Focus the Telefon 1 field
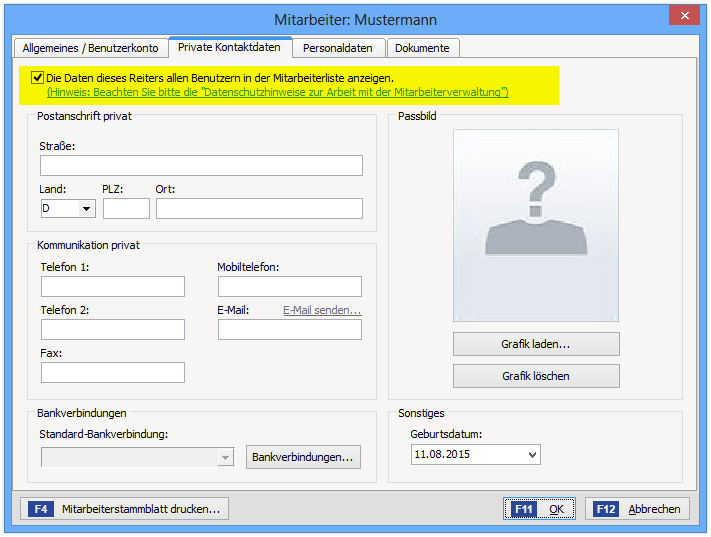This screenshot has height=537, width=711. 113,287
